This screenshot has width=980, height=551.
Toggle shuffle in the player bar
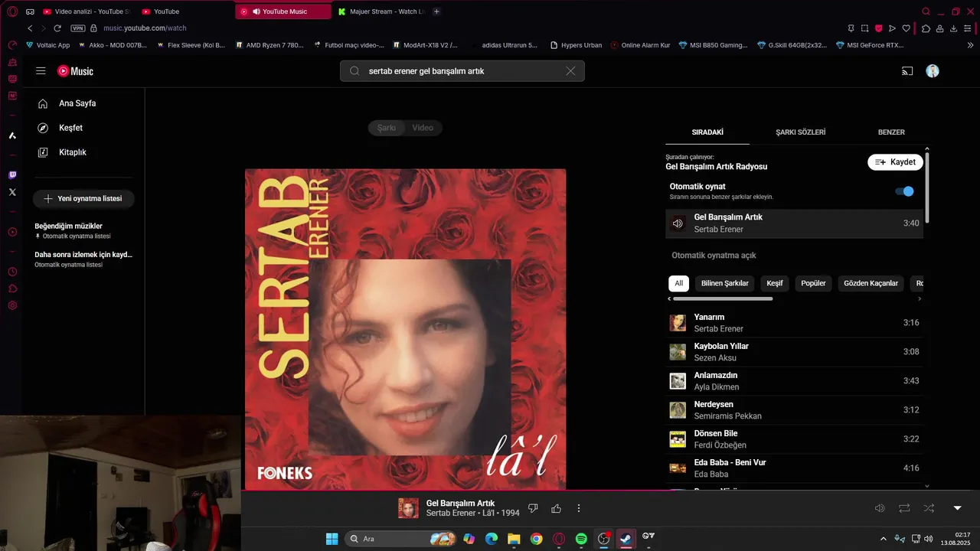click(929, 508)
